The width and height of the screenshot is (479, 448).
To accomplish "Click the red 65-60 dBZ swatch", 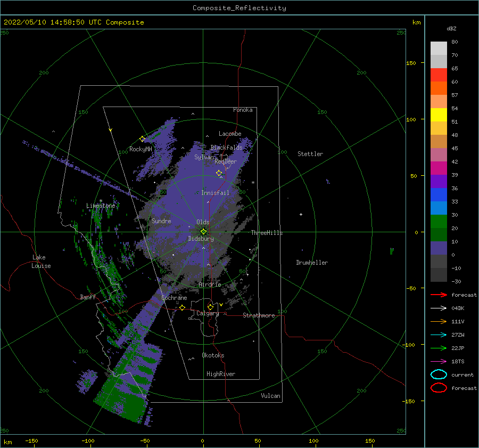I will (x=439, y=75).
